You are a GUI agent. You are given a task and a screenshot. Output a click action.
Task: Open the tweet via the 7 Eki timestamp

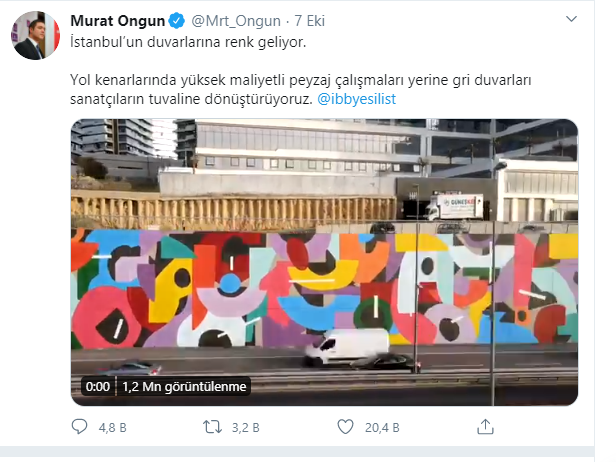pyautogui.click(x=310, y=21)
